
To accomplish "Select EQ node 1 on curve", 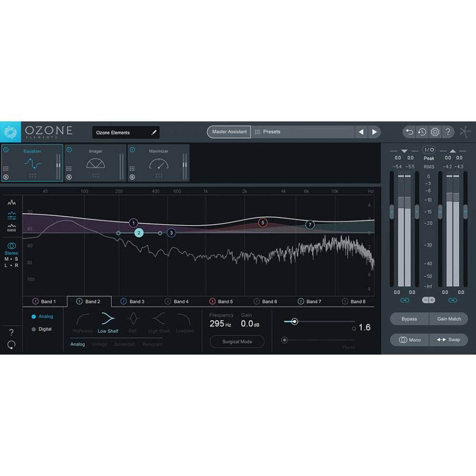I will (x=133, y=223).
